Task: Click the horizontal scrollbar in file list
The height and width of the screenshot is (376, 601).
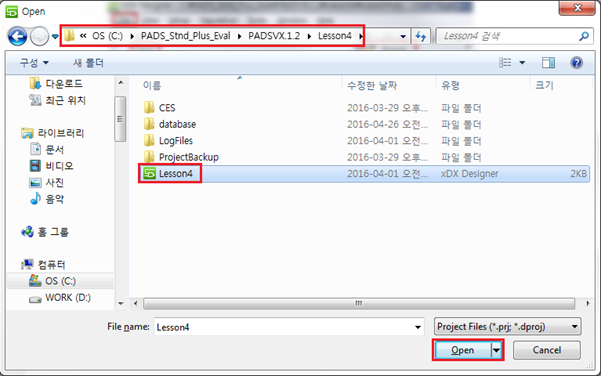Action: (359, 304)
